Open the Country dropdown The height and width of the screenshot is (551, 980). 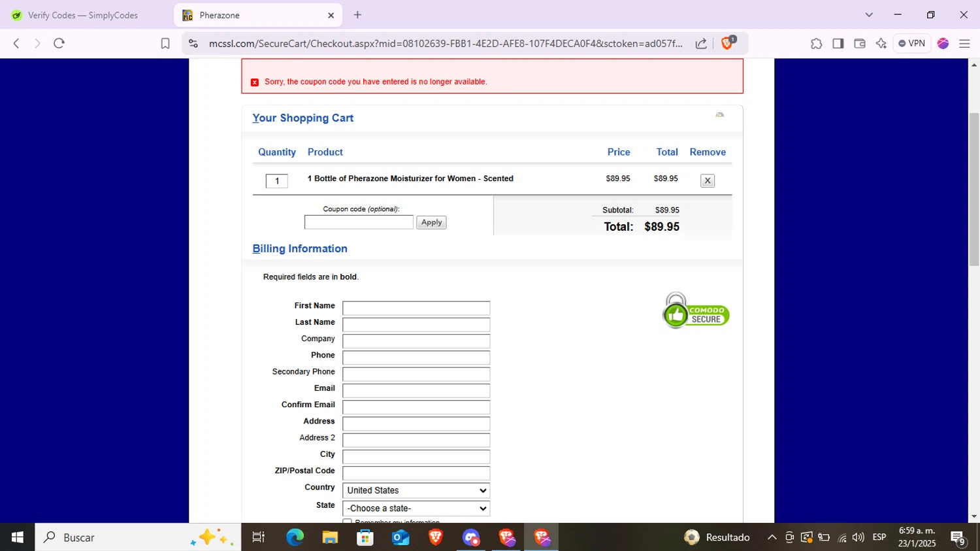(416, 490)
